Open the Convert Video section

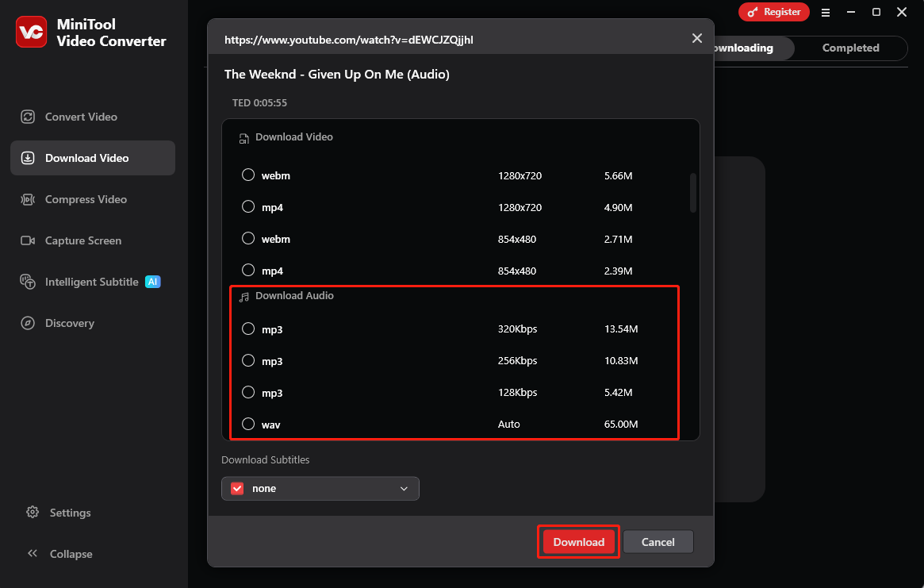click(x=79, y=117)
